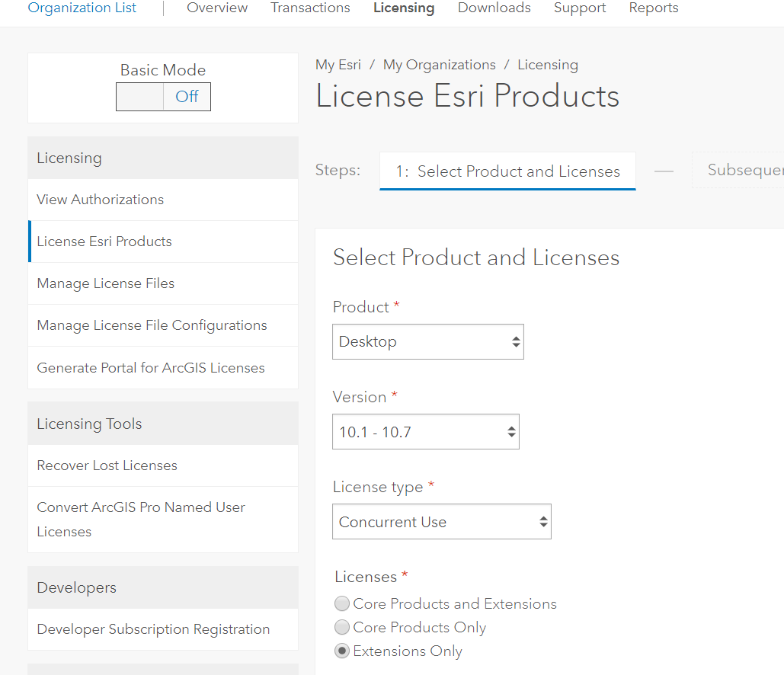Click the Organization List link
Viewport: 784px width, 675px height.
(82, 8)
